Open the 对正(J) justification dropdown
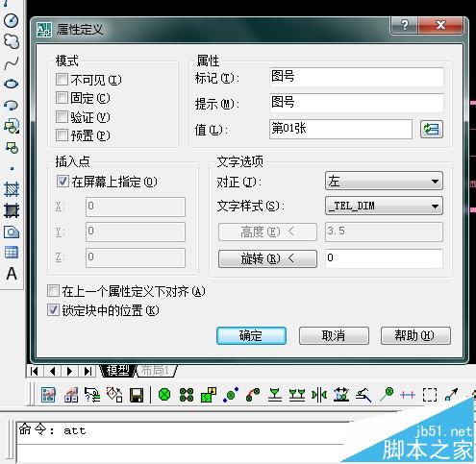 point(384,181)
